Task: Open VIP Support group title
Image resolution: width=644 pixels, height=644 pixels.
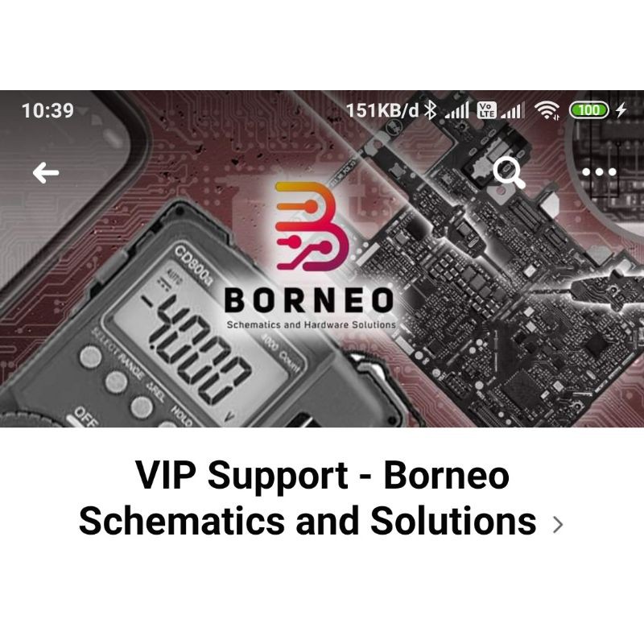Action: (323, 475)
